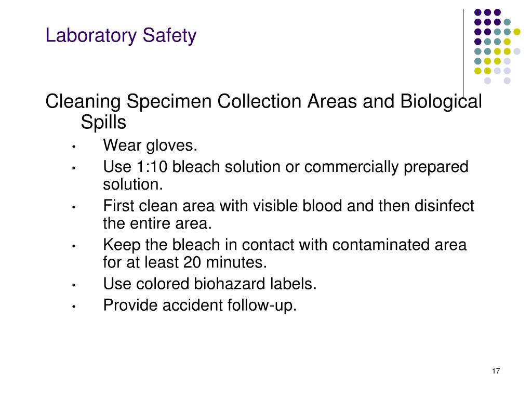
Task: Click the slide number 17
Action: click(x=496, y=371)
